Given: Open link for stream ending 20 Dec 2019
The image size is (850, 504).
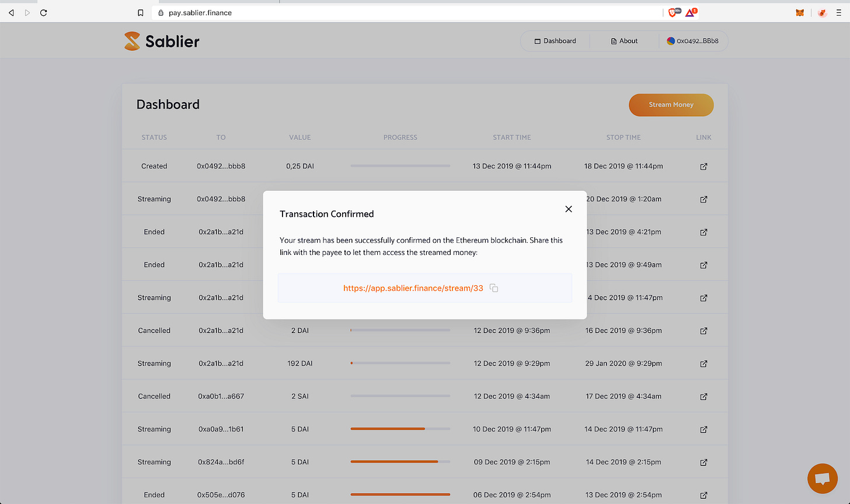Looking at the screenshot, I should pos(703,199).
